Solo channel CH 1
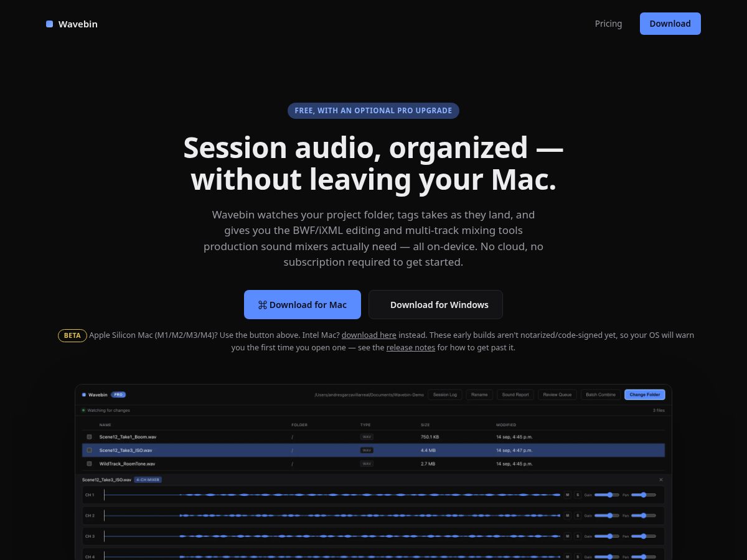This screenshot has width=747, height=560. [x=578, y=495]
